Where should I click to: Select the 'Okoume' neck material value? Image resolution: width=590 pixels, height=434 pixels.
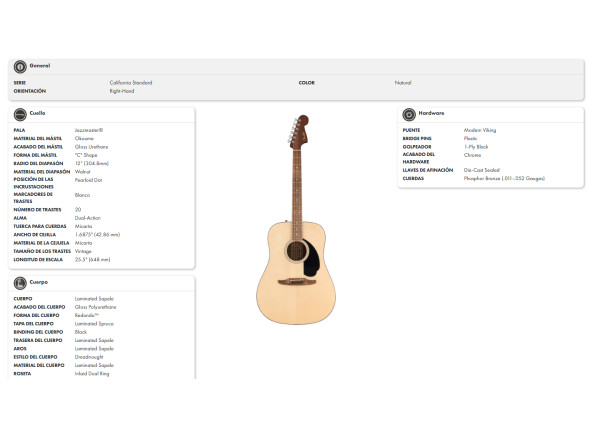click(x=84, y=139)
